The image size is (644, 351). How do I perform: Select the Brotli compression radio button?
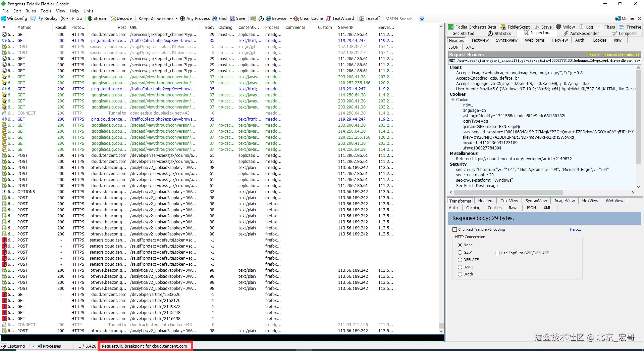pyautogui.click(x=460, y=274)
